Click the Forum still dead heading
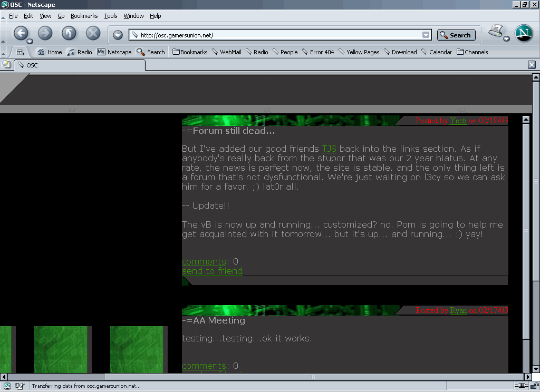Viewport: 540px width, 392px height. (228, 131)
